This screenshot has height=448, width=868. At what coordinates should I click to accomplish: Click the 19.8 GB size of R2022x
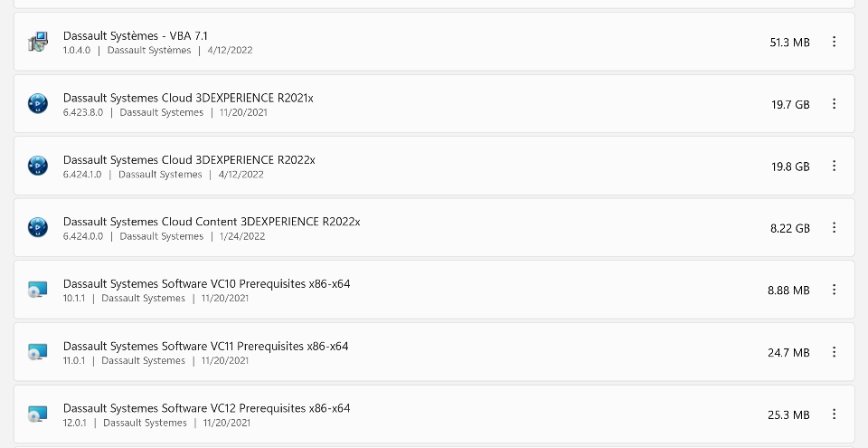(789, 167)
